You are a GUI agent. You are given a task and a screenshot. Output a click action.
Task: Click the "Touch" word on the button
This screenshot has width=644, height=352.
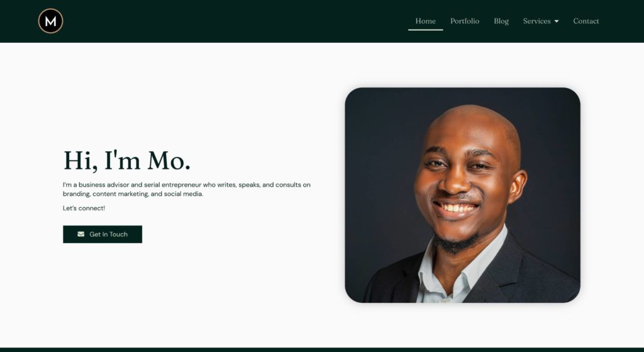tap(118, 234)
